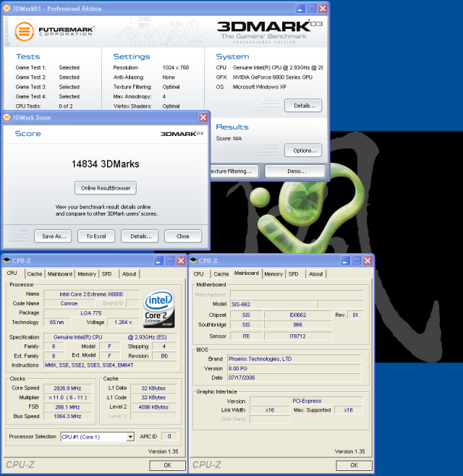This screenshot has width=463, height=476.
Task: Click the Intel Core 2 Extreme logo
Action: coord(158,308)
